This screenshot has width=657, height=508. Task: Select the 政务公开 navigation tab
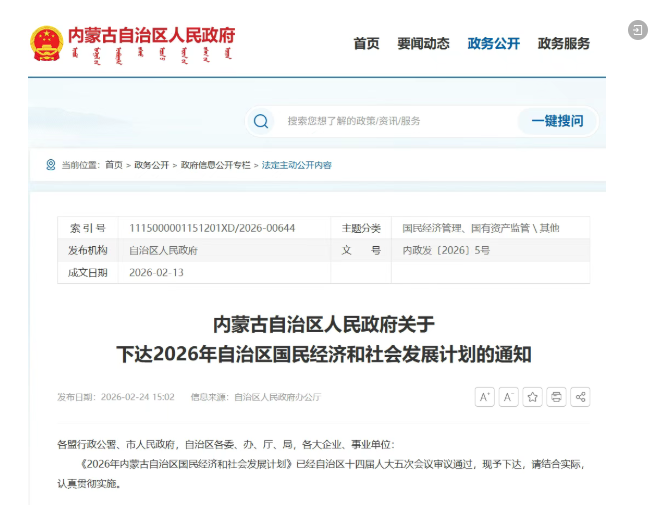pyautogui.click(x=494, y=44)
